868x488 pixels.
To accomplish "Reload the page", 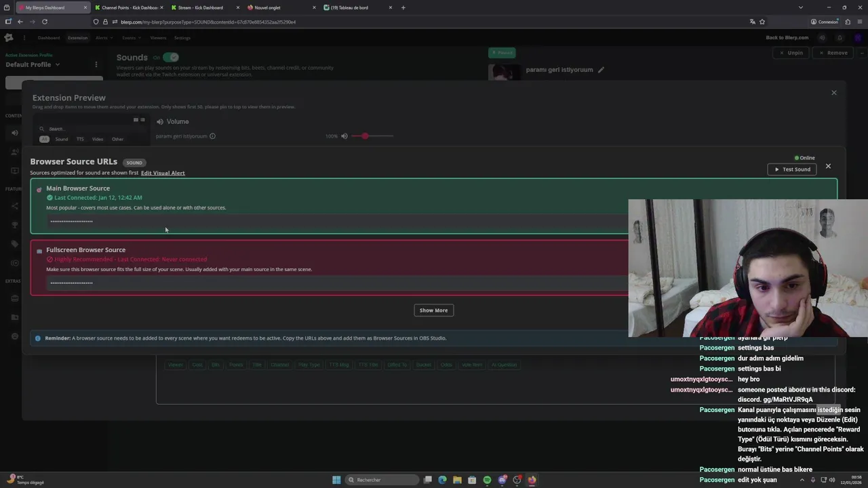I will click(x=45, y=22).
